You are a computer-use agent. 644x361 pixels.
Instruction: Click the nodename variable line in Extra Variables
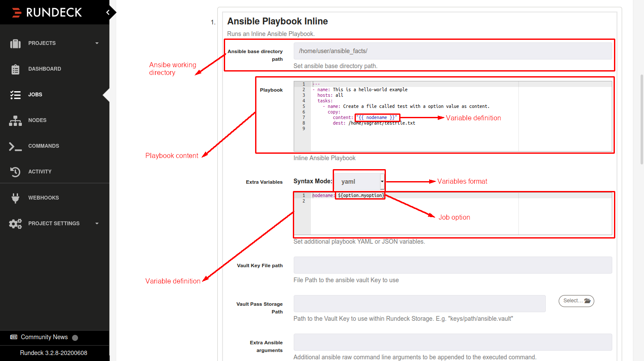coord(348,195)
